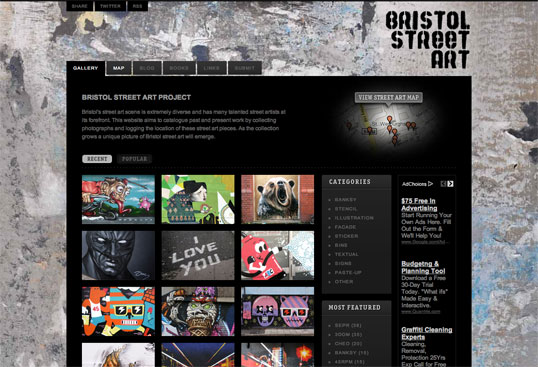The height and width of the screenshot is (367, 538).
Task: Switch gallery to Popular view
Action: click(x=134, y=159)
